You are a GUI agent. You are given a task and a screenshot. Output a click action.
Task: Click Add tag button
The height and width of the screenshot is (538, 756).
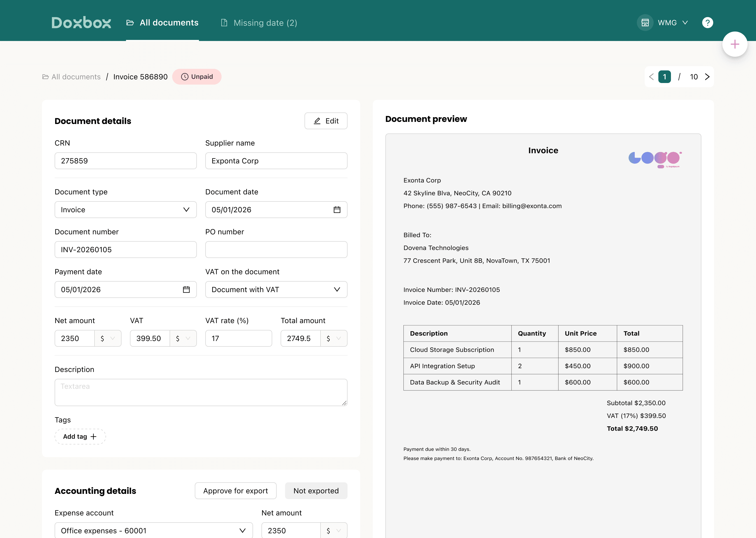click(x=80, y=436)
